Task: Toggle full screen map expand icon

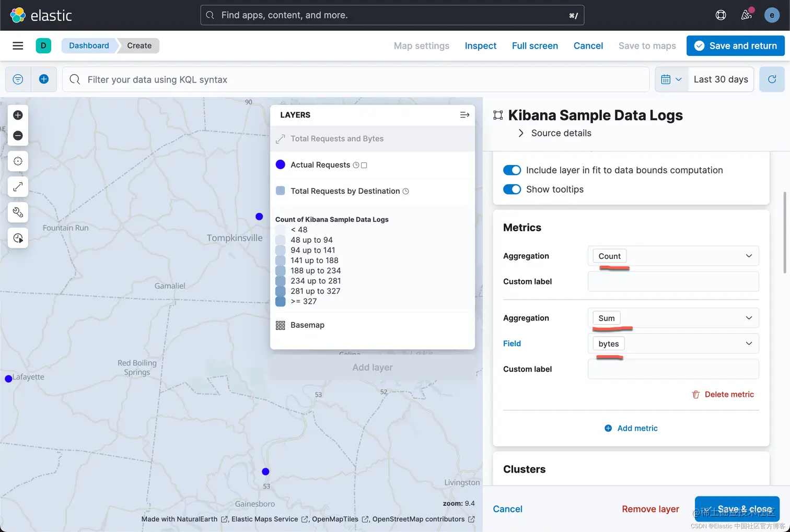Action: pyautogui.click(x=18, y=186)
